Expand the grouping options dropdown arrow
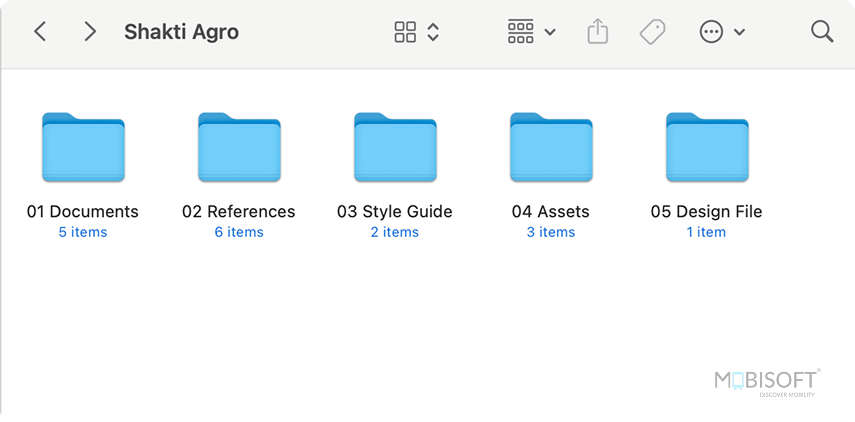Viewport: 855px width, 422px height. click(550, 33)
